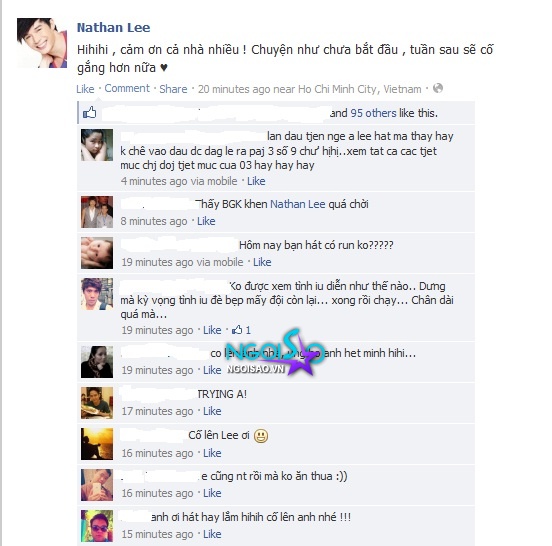552x546 pixels.
Task: Like the 'Thấy BGK khen' comment
Action: (x=206, y=221)
